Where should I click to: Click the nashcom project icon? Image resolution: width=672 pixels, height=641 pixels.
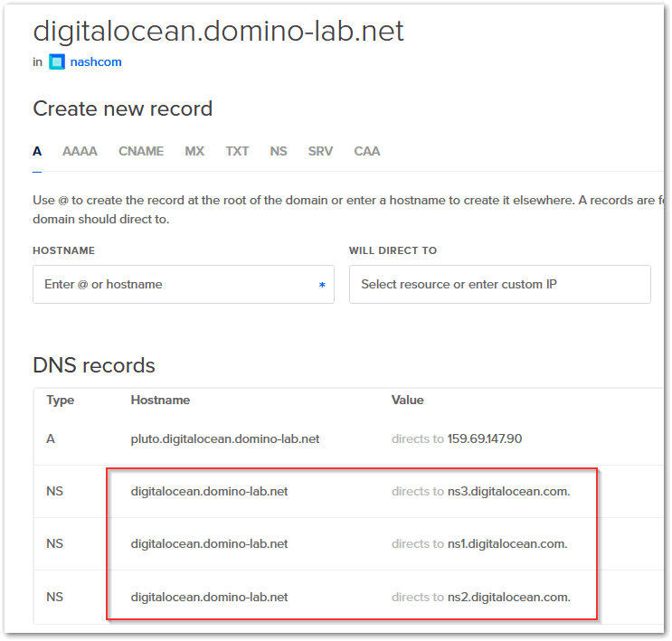[x=57, y=62]
